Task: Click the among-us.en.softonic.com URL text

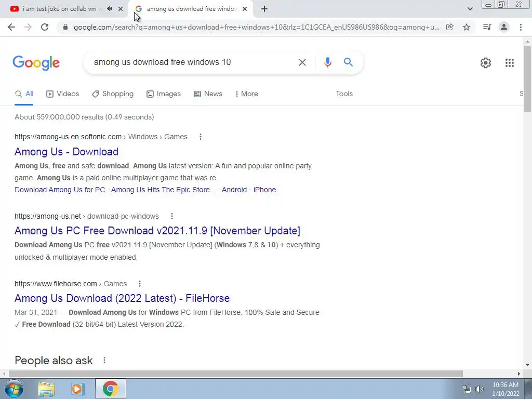Action: (68, 137)
